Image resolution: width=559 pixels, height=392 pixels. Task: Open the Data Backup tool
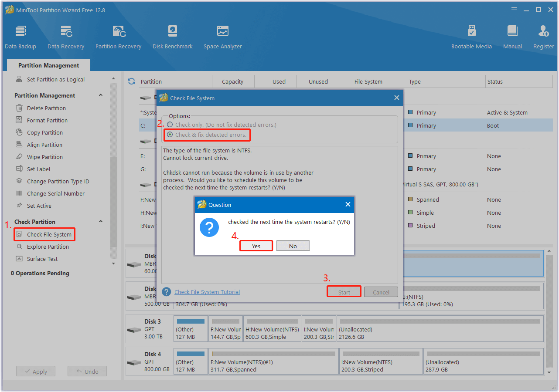point(20,37)
